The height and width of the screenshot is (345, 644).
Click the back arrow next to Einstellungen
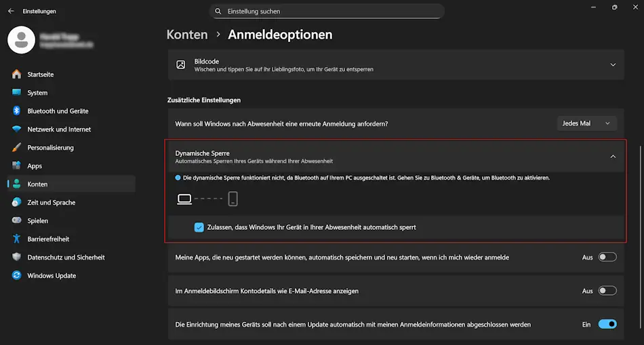tap(11, 11)
